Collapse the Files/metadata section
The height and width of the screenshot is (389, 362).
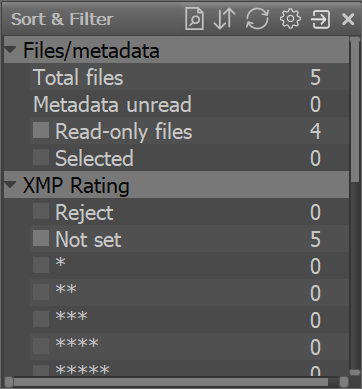[10, 50]
